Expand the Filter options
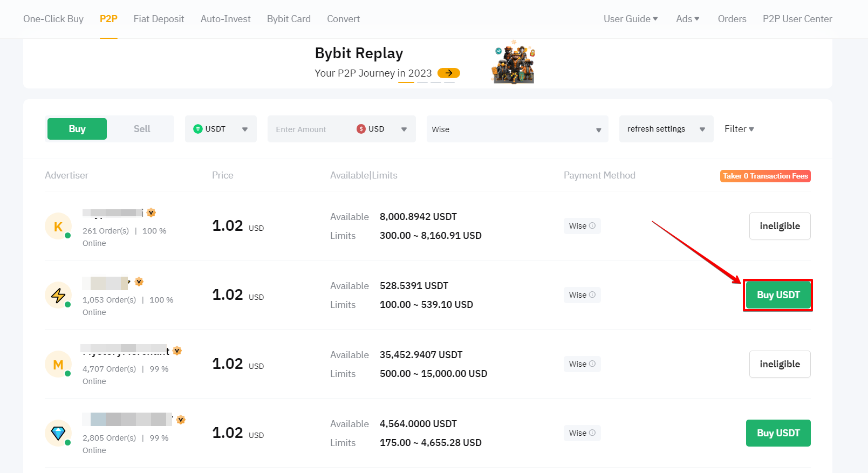Screen dimensions: 868x473 (x=739, y=129)
